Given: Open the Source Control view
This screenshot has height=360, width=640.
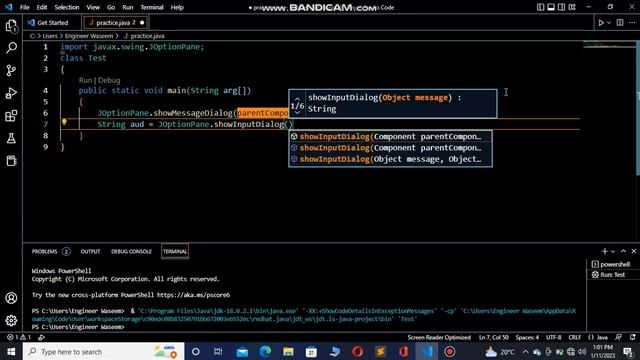Looking at the screenshot, I should tap(11, 71).
